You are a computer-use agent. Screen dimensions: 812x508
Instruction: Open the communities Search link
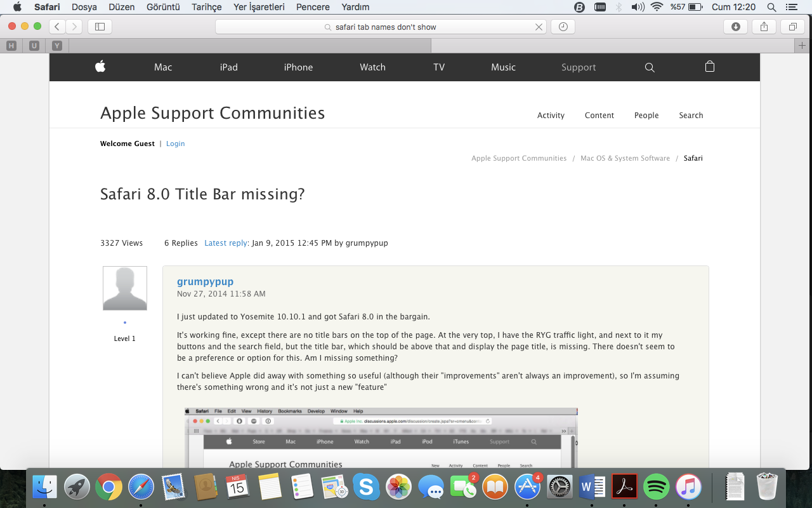pyautogui.click(x=691, y=116)
